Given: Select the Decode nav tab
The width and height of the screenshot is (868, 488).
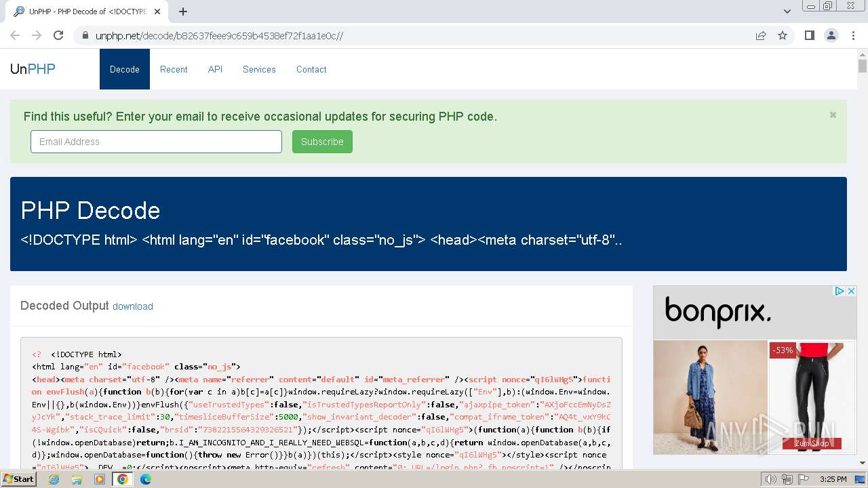Looking at the screenshot, I should pos(125,69).
